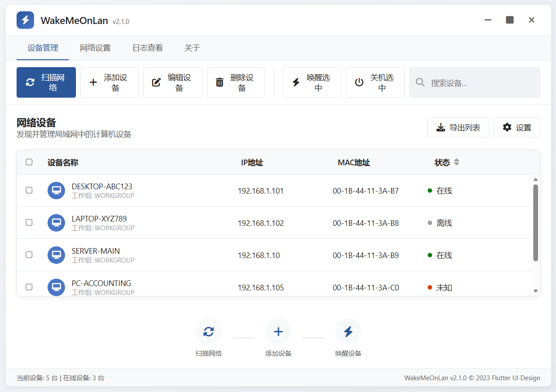The height and width of the screenshot is (392, 556).
Task: Click the gear icon on 设置 button
Action: click(x=507, y=127)
